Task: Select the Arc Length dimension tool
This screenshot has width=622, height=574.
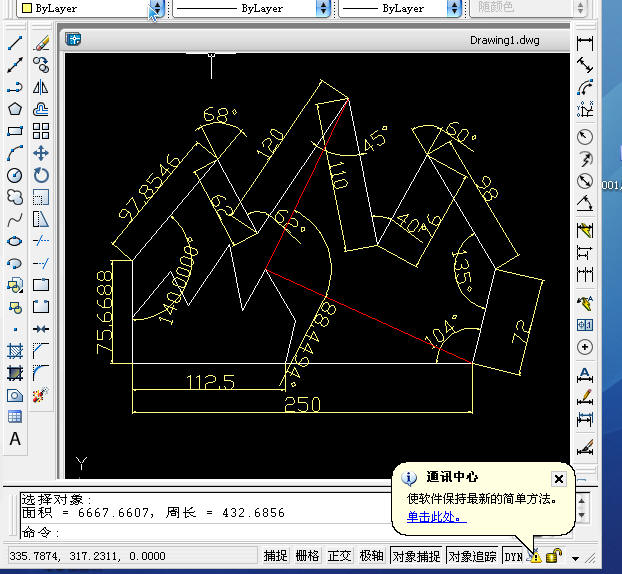Action: point(585,87)
